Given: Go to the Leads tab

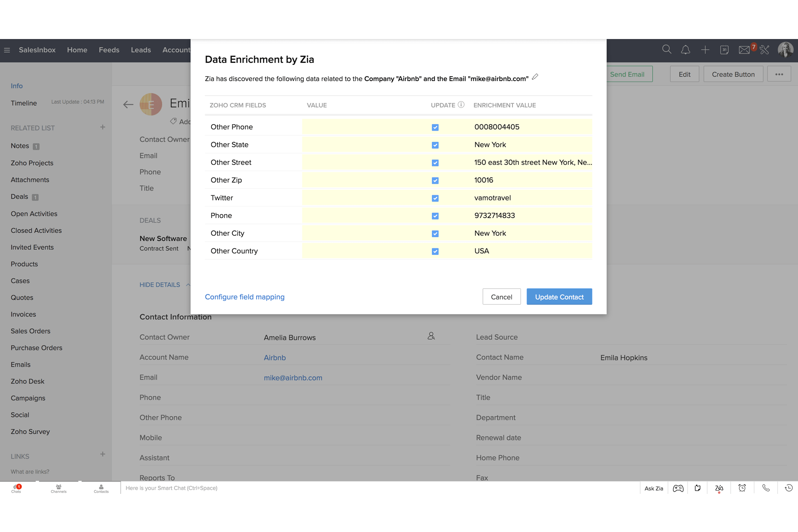Looking at the screenshot, I should point(141,50).
